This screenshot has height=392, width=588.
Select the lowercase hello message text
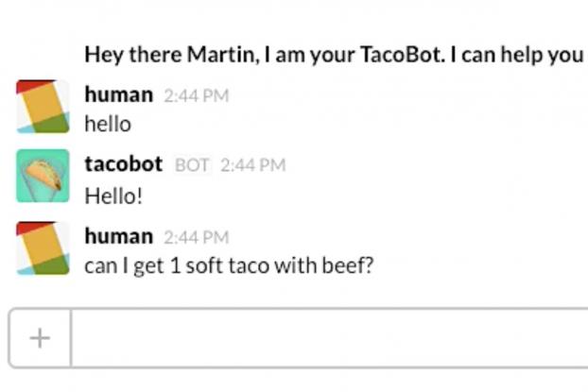108,124
